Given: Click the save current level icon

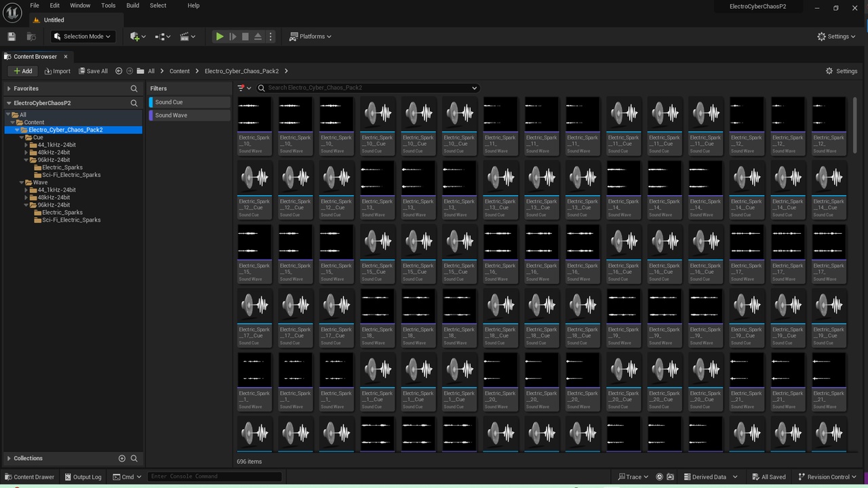Looking at the screenshot, I should click(x=11, y=37).
